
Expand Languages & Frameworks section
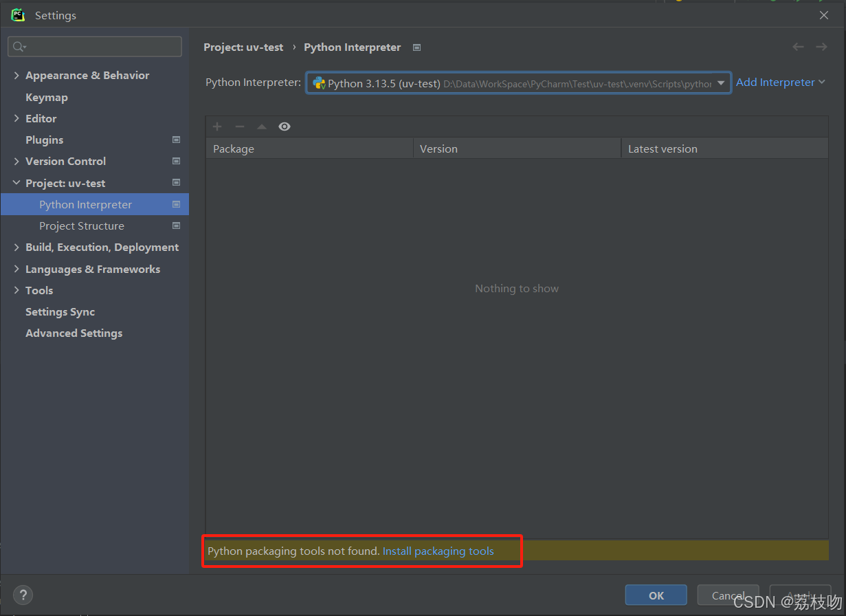[16, 269]
